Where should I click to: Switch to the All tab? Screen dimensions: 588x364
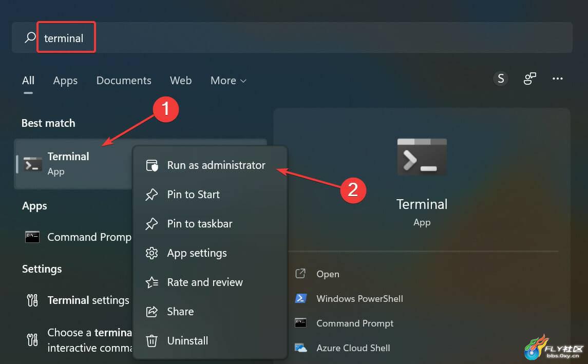point(28,81)
